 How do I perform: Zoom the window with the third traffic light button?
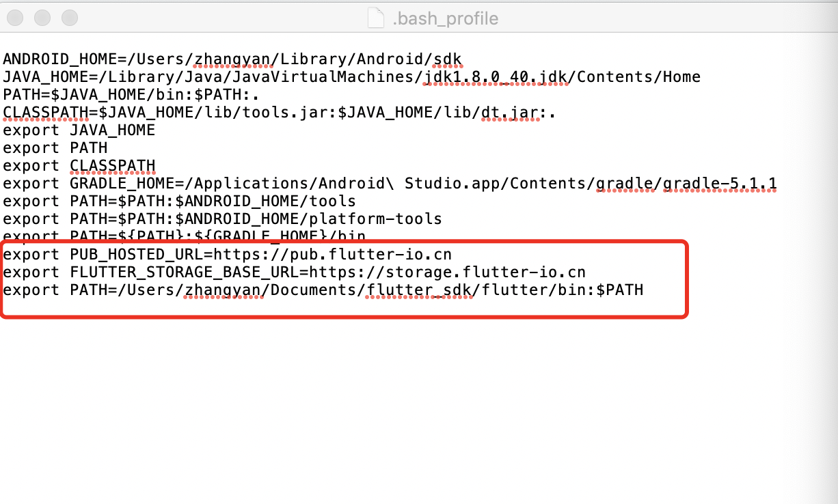pyautogui.click(x=68, y=18)
